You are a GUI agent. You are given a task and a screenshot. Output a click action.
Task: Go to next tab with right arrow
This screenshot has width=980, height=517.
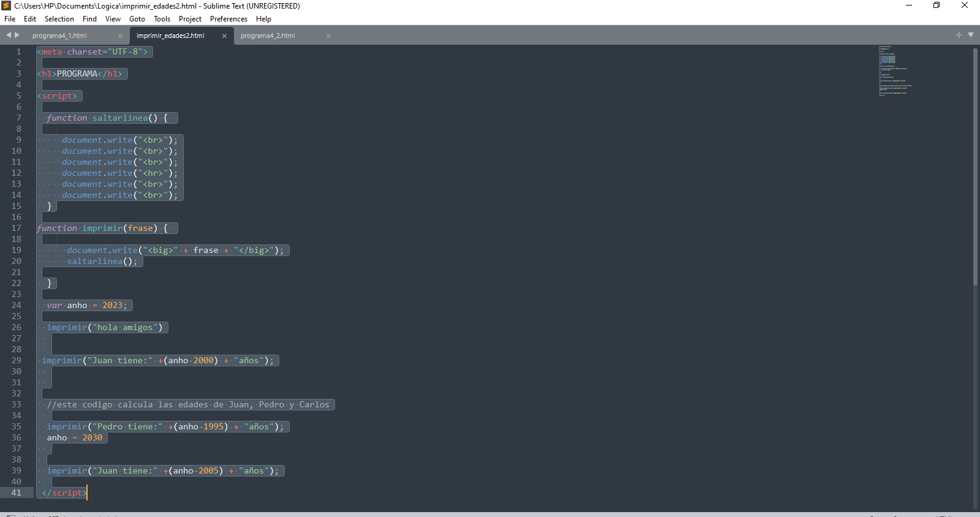pyautogui.click(x=17, y=35)
